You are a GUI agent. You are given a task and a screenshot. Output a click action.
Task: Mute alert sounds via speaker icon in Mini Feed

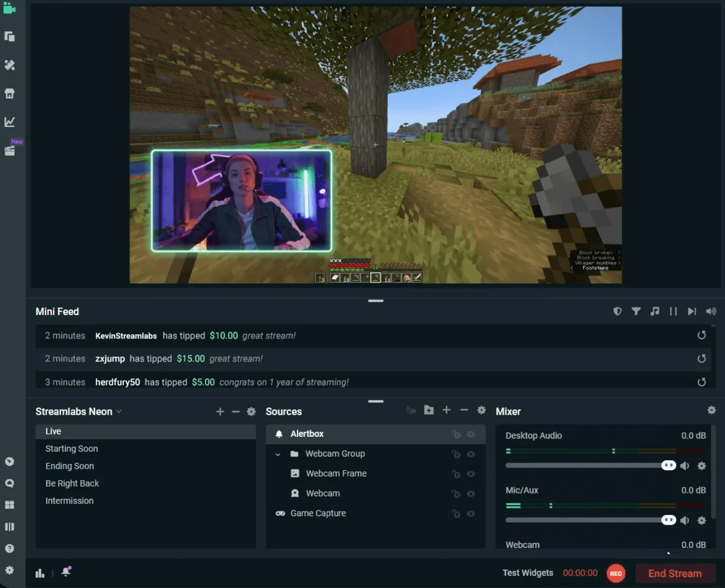(711, 311)
